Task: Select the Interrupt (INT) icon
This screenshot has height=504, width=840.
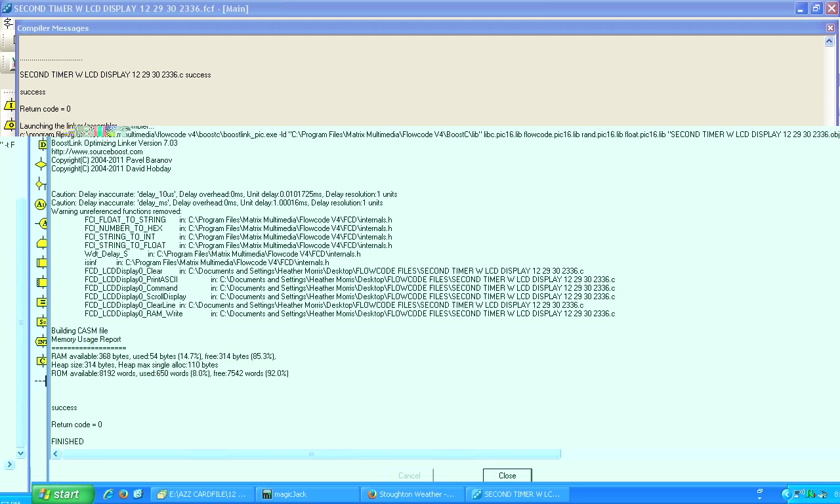Action: [x=41, y=341]
